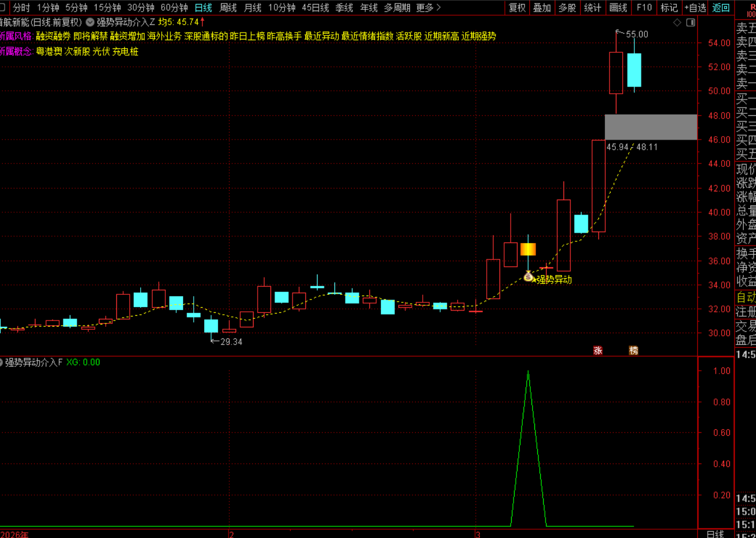
Task: Click the round icon before 强势异动介入Z
Action: [90, 22]
